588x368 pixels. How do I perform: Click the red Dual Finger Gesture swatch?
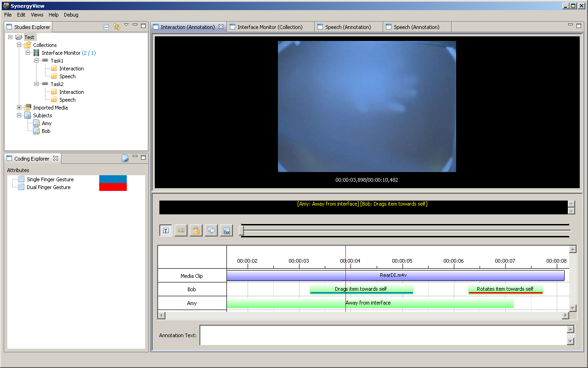113,187
